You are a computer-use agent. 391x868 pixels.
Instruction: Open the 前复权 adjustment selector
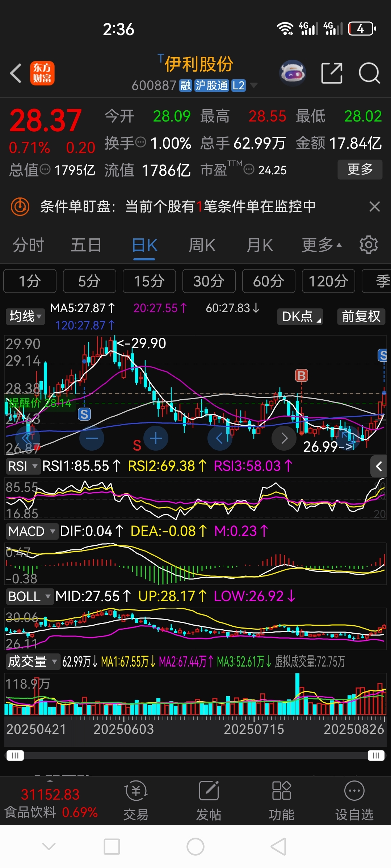(361, 316)
